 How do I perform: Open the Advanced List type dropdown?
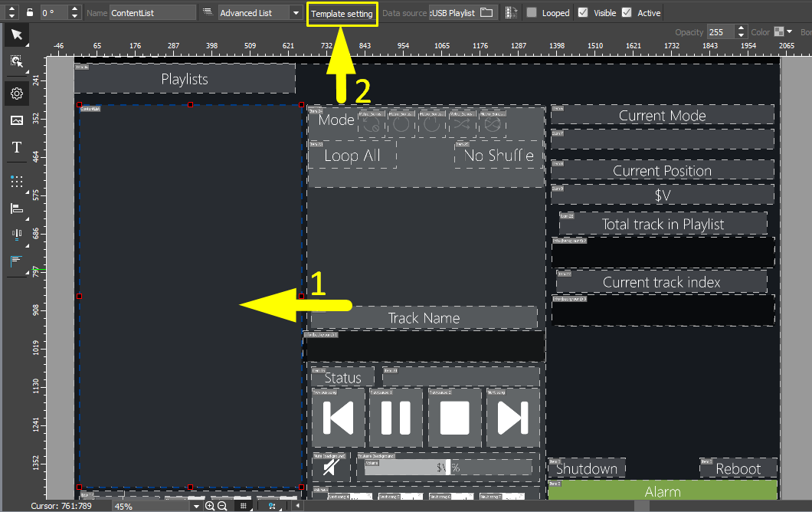pyautogui.click(x=296, y=13)
